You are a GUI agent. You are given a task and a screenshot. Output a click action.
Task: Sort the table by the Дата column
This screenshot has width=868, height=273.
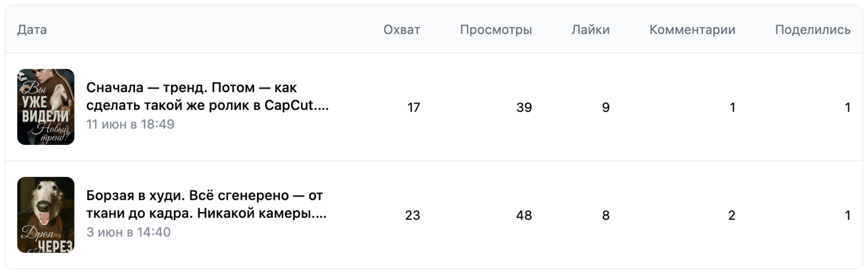coord(32,30)
